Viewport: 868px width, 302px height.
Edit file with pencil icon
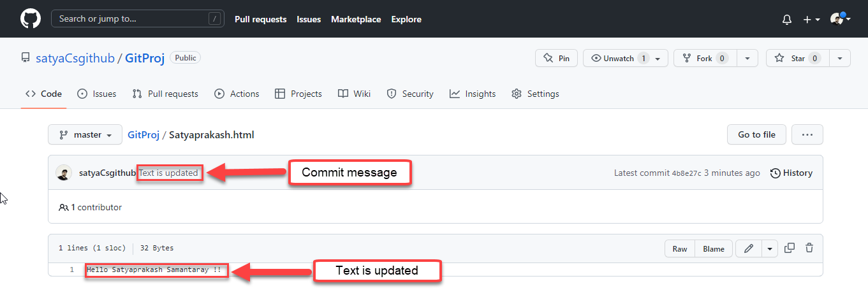pyautogui.click(x=749, y=248)
